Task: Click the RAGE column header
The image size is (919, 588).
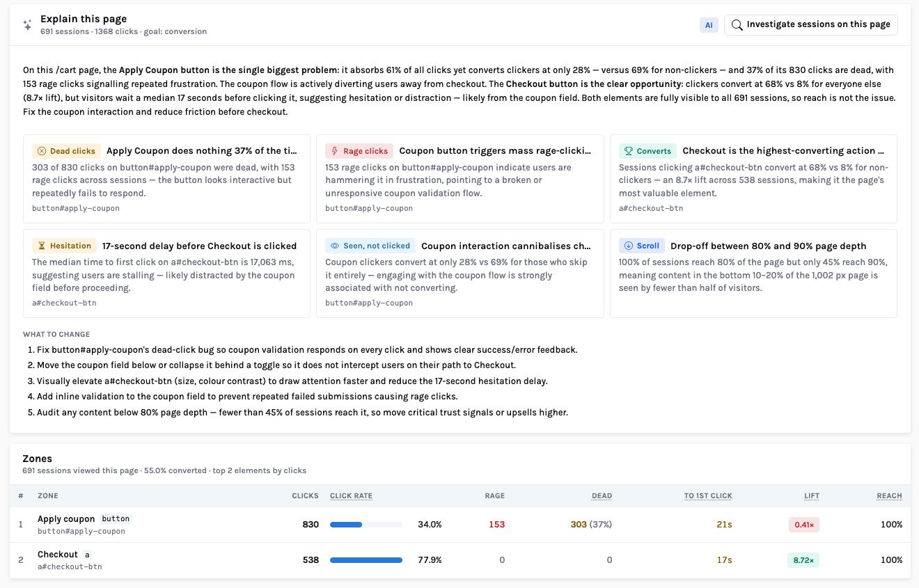Action: coord(495,496)
